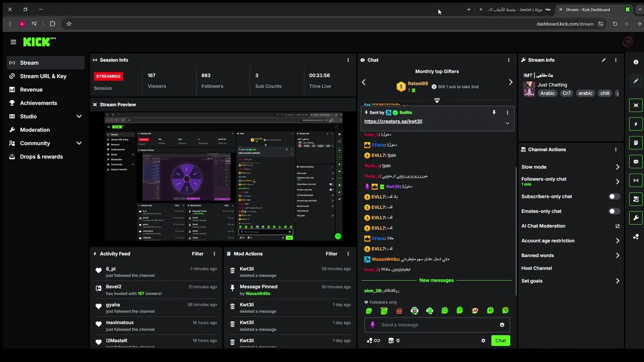
Task: Switch to the Jawlah browser tab
Action: pyautogui.click(x=517, y=10)
